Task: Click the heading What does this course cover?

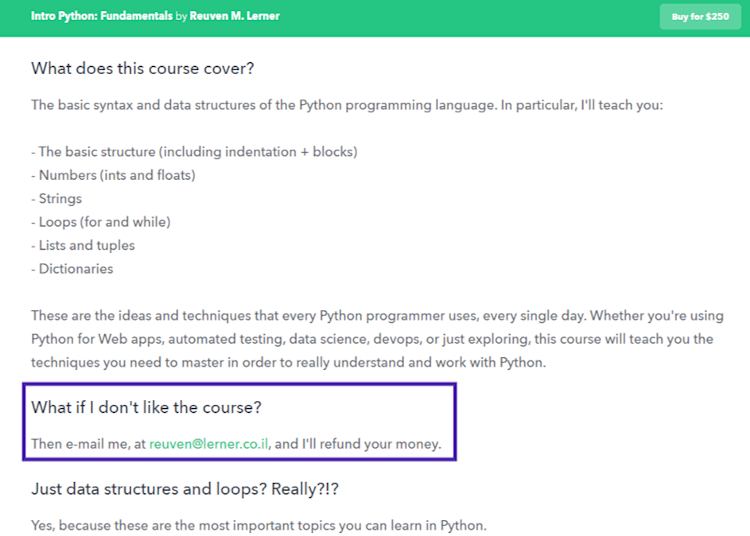Action: pyautogui.click(x=143, y=68)
